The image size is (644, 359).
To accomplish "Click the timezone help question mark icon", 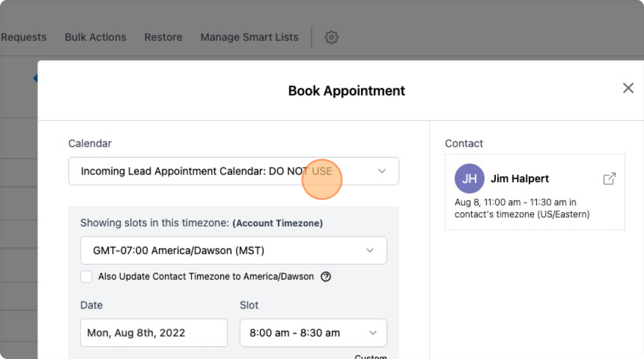I will [326, 277].
